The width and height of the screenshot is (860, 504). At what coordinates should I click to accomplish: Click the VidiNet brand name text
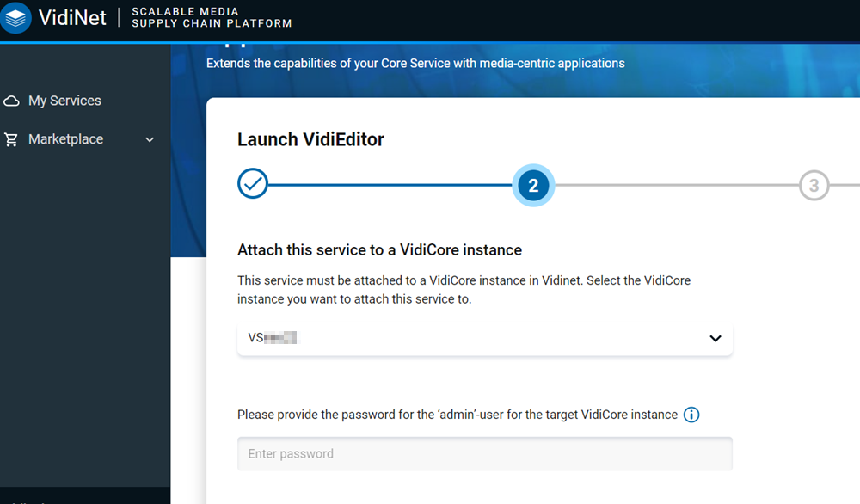tap(72, 17)
